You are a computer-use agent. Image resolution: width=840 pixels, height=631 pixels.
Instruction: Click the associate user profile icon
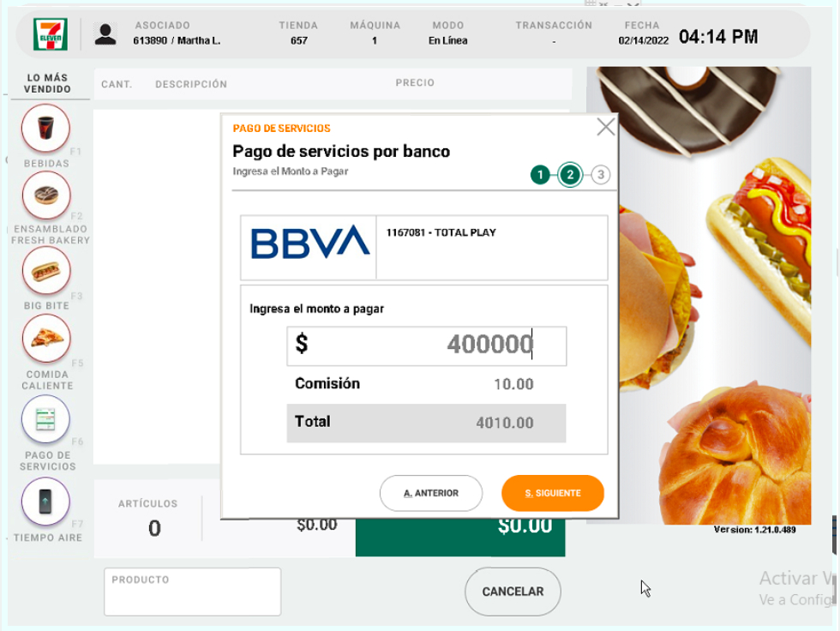click(x=105, y=35)
